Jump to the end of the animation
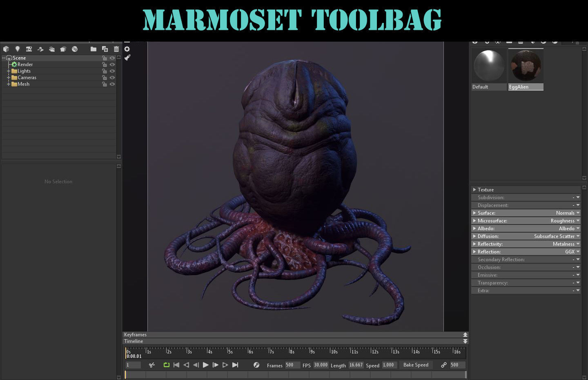Viewport: 588px width, 380px height. pyautogui.click(x=235, y=365)
